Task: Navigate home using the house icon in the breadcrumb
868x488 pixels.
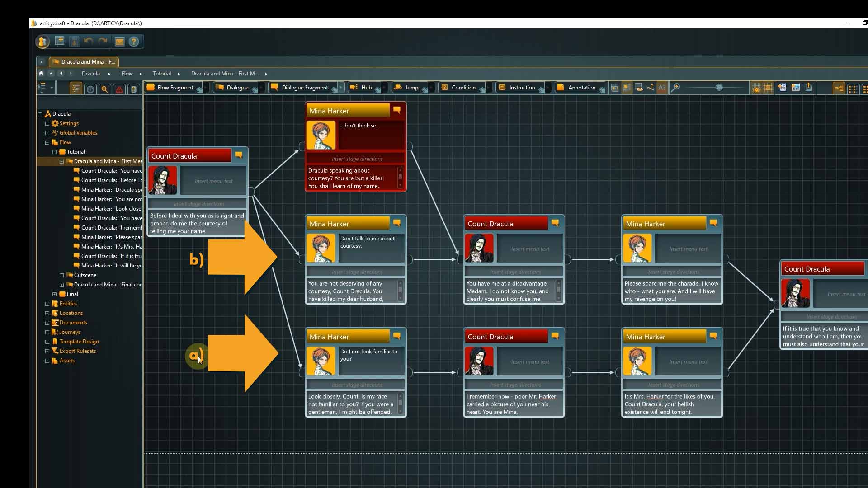Action: point(41,73)
